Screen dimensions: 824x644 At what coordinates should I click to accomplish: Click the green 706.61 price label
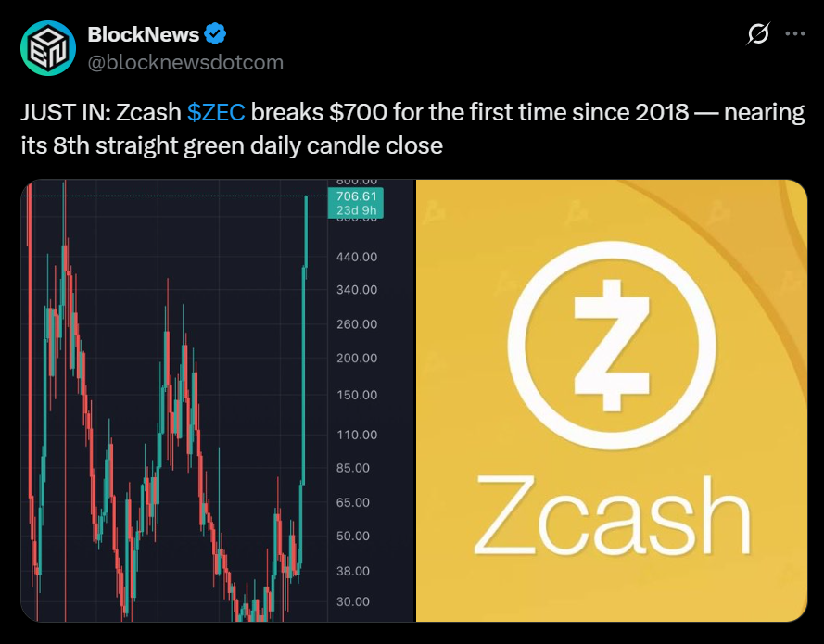[356, 196]
